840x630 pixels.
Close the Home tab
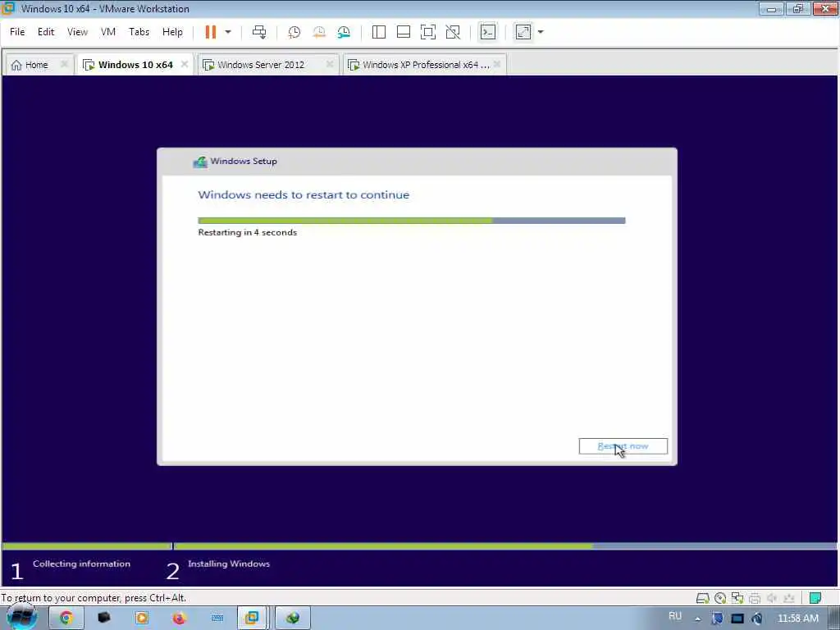tap(64, 64)
